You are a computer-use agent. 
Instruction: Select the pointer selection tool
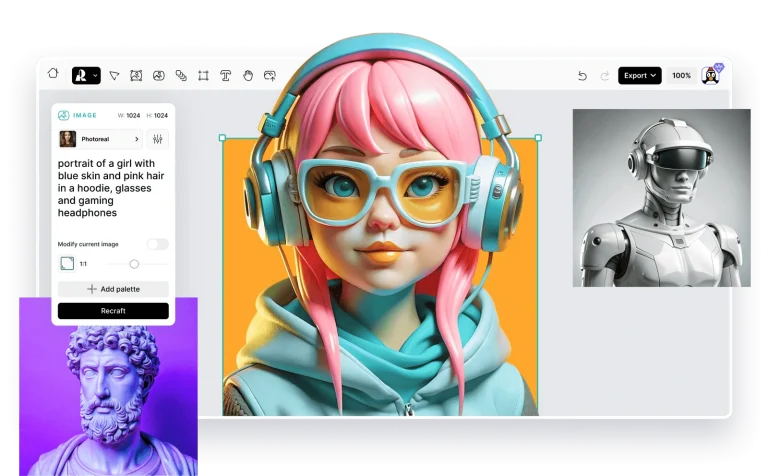tap(114, 75)
